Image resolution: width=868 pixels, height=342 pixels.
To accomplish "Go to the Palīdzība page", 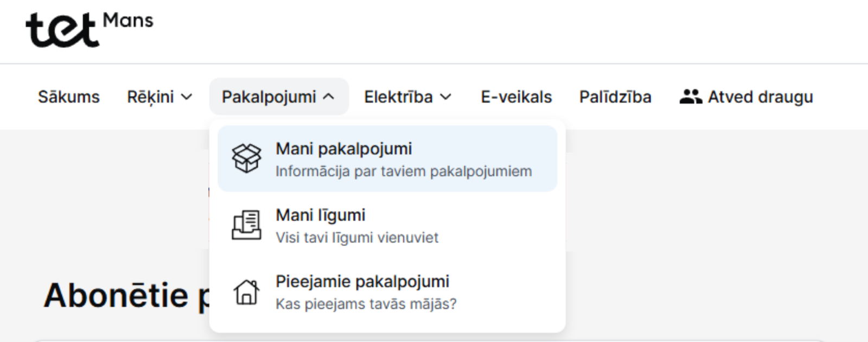I will coord(615,97).
